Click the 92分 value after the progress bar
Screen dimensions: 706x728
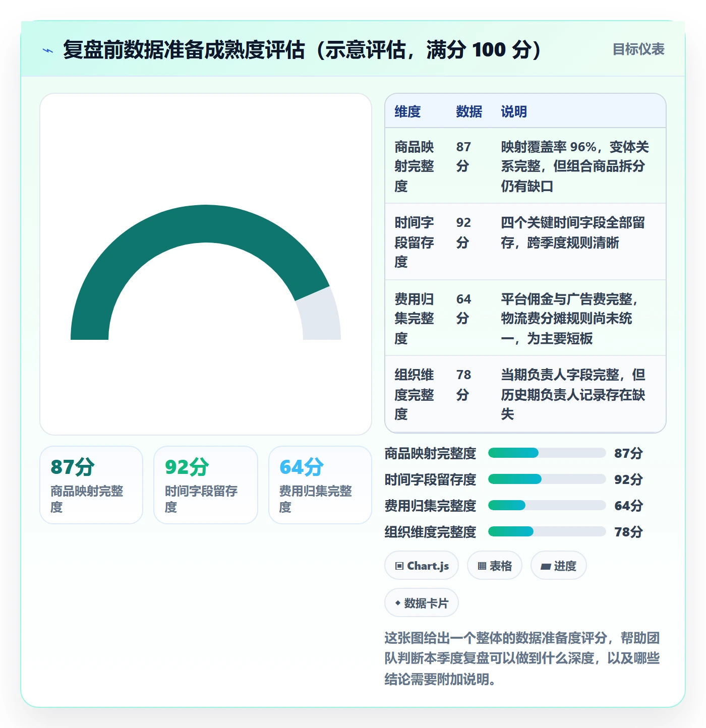pos(628,479)
